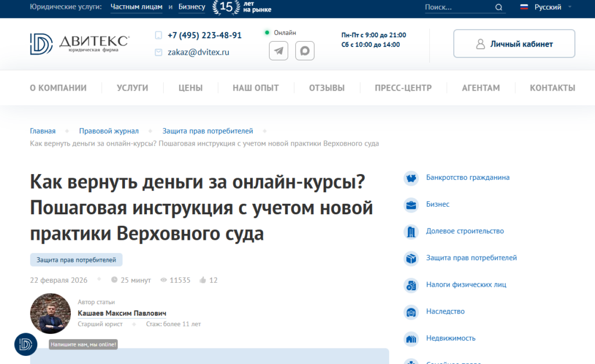Click the Двитекс logo in header
Screen dimensions: 595x364
click(80, 44)
